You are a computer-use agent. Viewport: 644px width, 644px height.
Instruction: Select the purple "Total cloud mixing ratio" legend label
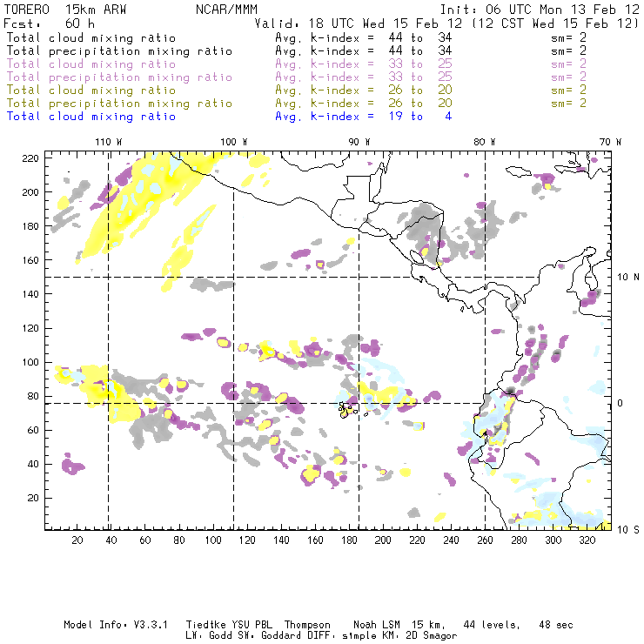point(91,64)
